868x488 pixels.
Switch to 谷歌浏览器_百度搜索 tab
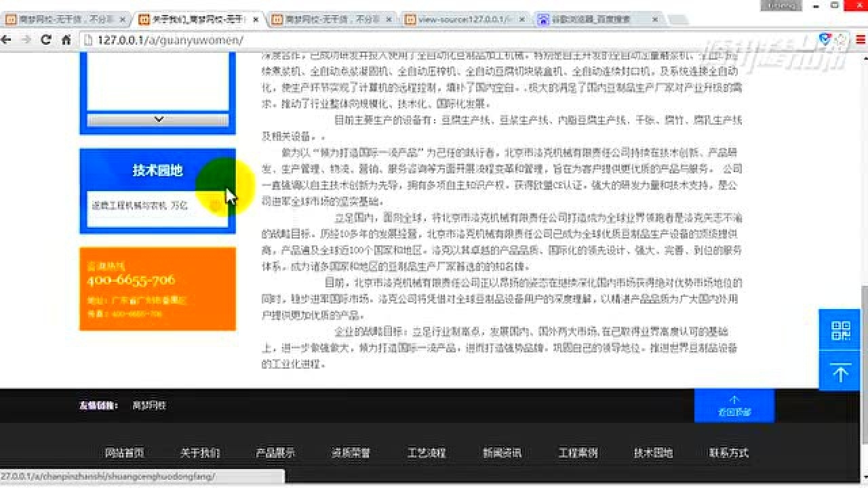pyautogui.click(x=598, y=20)
